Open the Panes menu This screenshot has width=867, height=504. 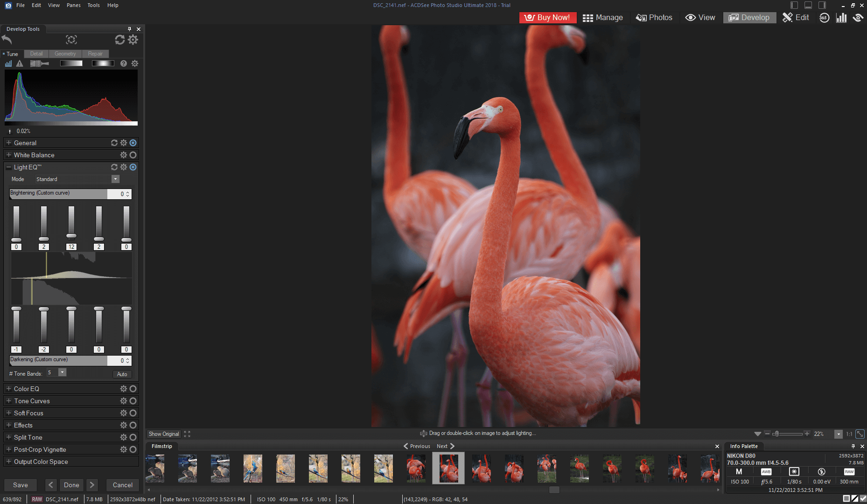73,5
